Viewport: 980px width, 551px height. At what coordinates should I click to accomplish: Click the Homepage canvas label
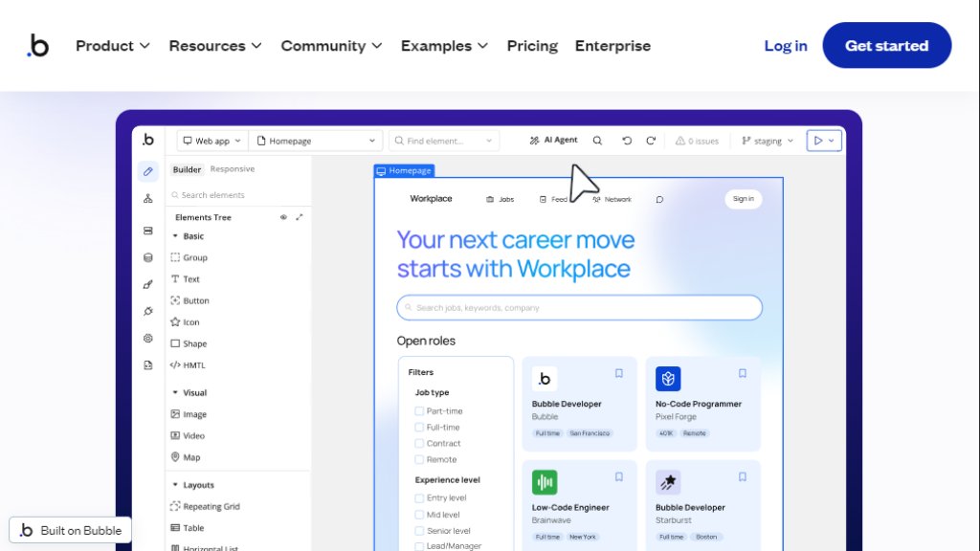(404, 170)
